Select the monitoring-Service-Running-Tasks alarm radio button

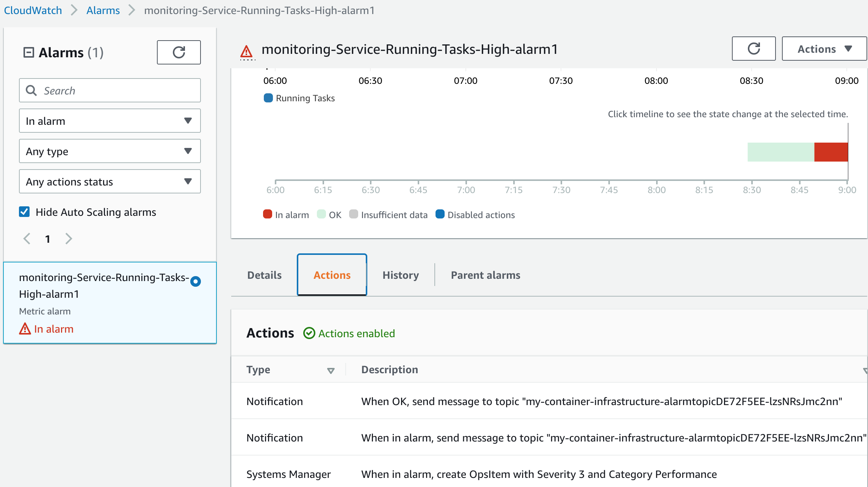coord(196,281)
